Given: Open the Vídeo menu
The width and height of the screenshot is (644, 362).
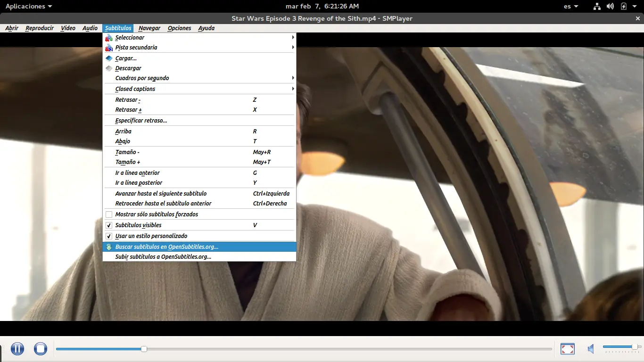Looking at the screenshot, I should [x=68, y=28].
